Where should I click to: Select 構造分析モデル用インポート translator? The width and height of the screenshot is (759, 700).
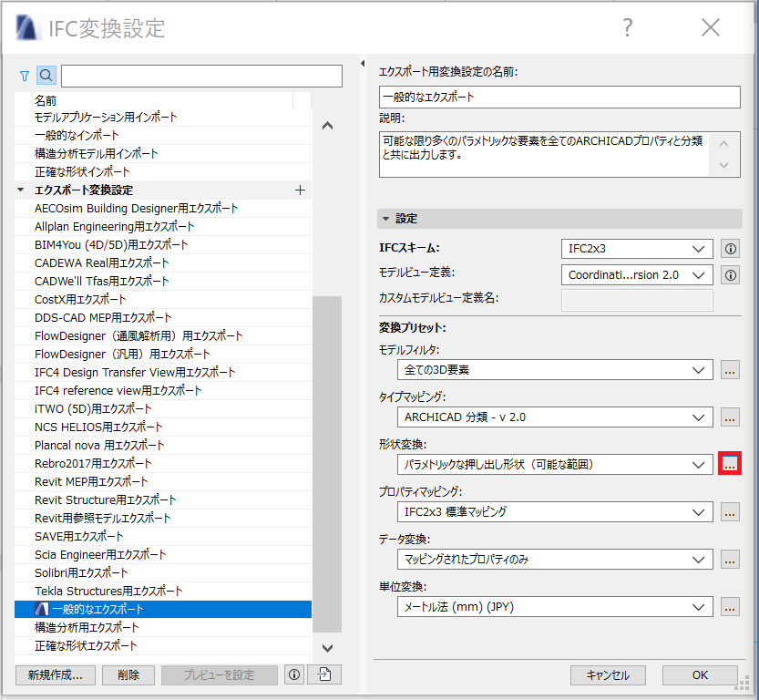point(163,154)
